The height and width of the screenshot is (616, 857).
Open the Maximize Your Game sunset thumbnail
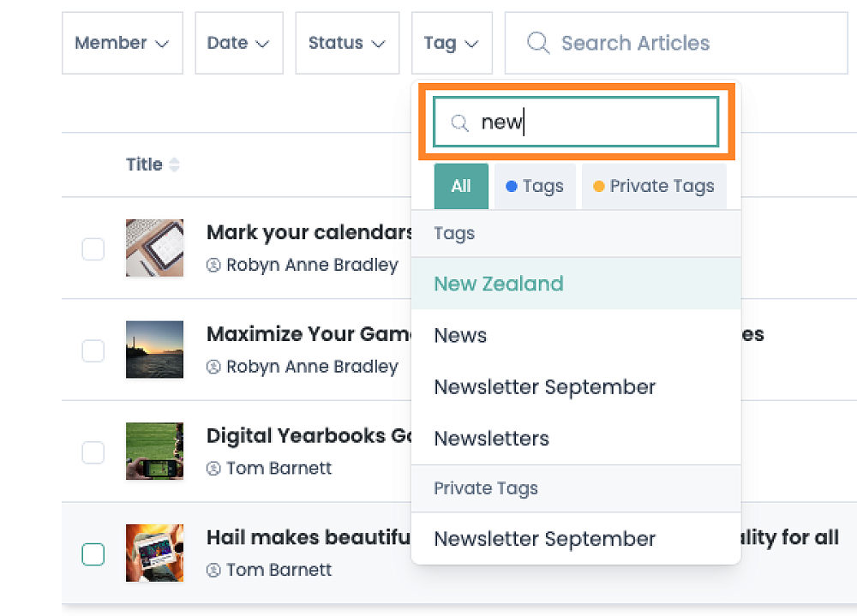(x=154, y=350)
